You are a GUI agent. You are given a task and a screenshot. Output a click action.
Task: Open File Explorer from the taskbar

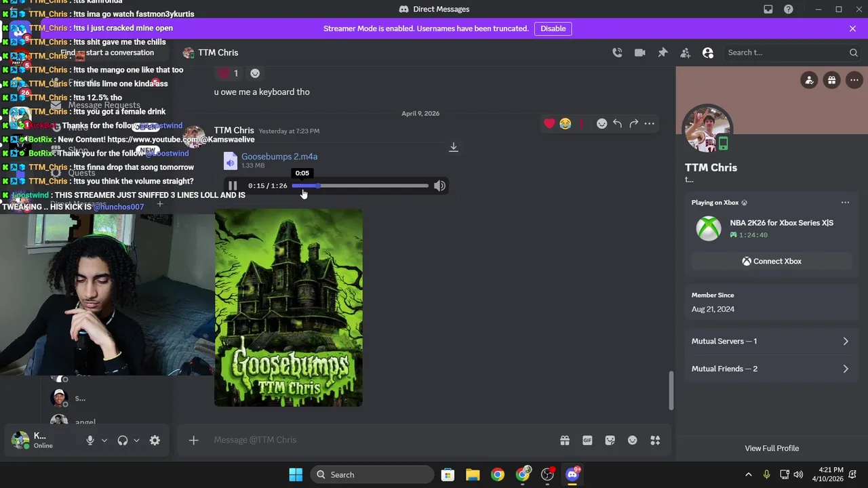[473, 474]
